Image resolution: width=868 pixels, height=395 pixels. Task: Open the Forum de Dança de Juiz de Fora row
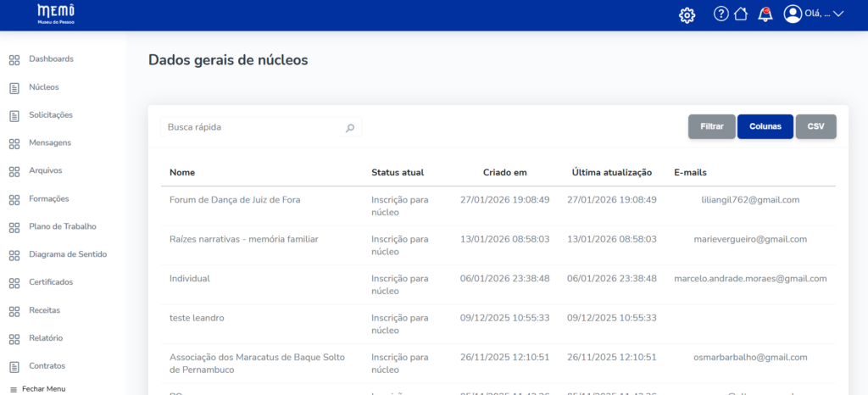pyautogui.click(x=235, y=200)
